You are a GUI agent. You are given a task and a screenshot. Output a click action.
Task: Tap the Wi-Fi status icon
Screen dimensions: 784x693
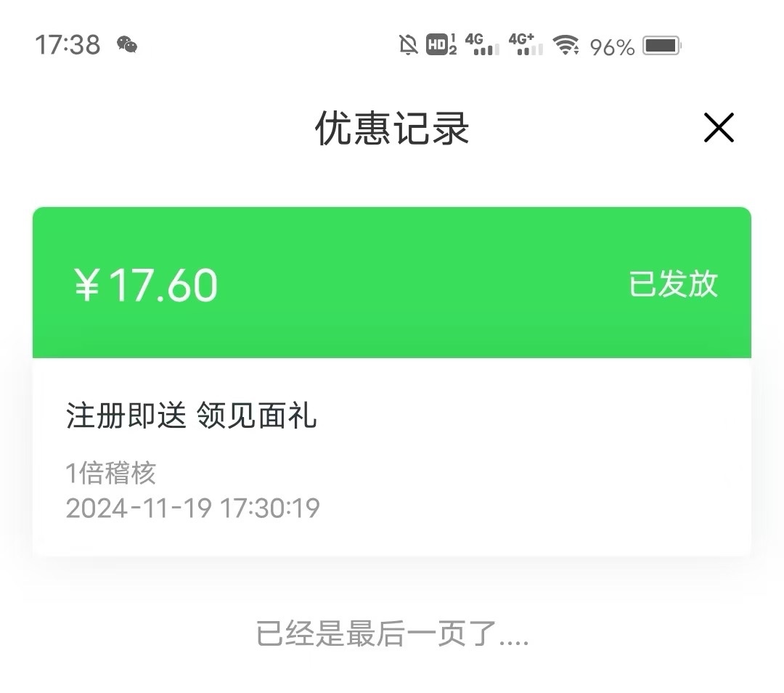(x=565, y=45)
